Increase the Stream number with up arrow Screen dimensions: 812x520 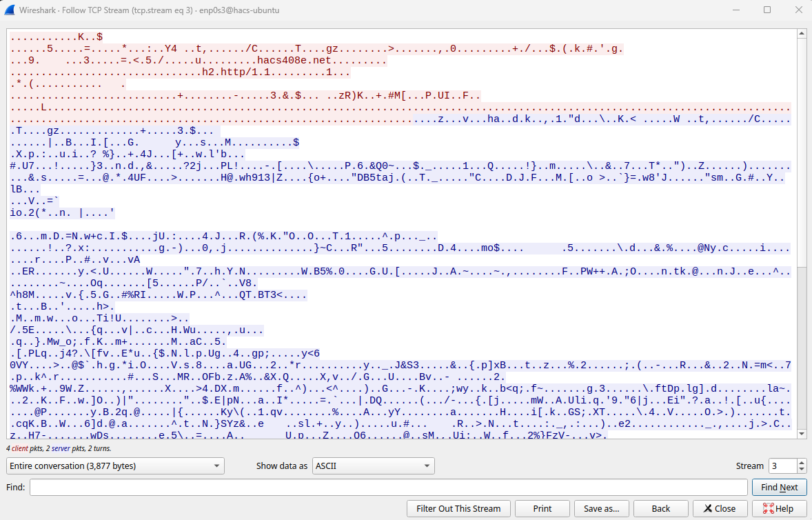pos(801,462)
